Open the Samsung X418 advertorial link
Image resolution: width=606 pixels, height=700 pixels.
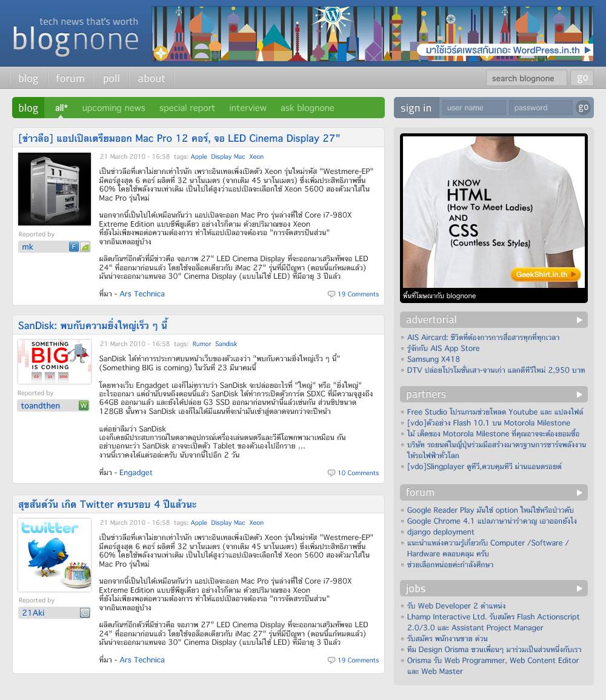pos(433,359)
